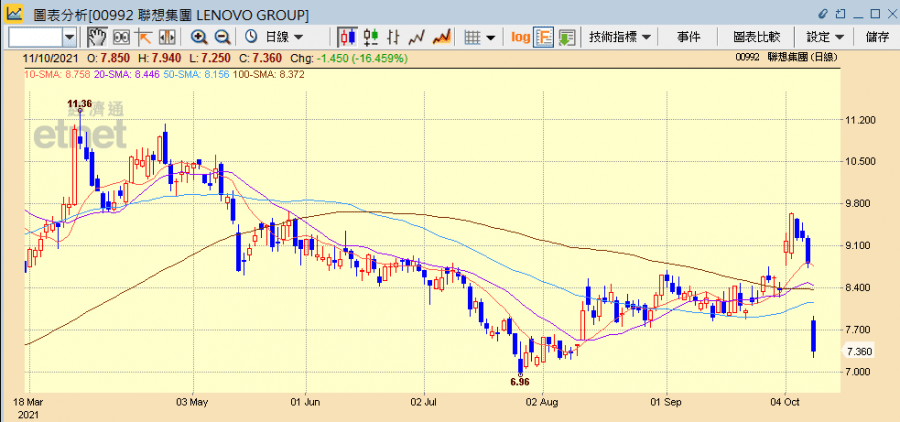Image resolution: width=900 pixels, height=422 pixels.
Task: Open the 技術指標 menu
Action: click(620, 37)
